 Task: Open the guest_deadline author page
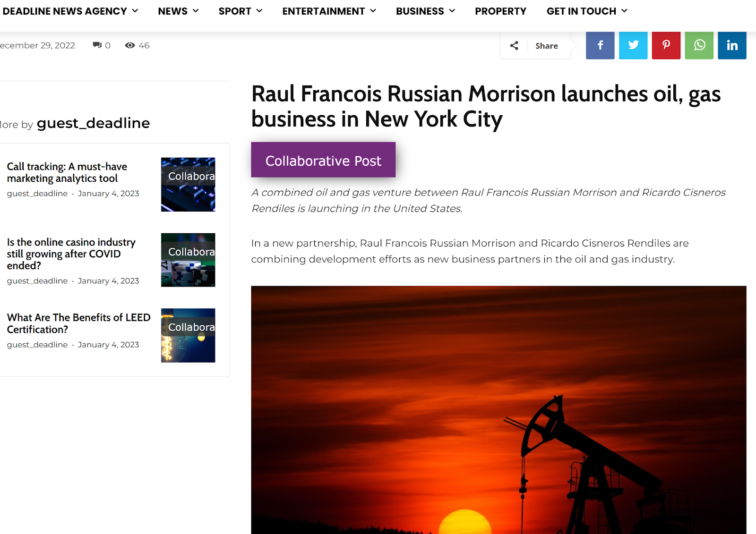pyautogui.click(x=93, y=123)
